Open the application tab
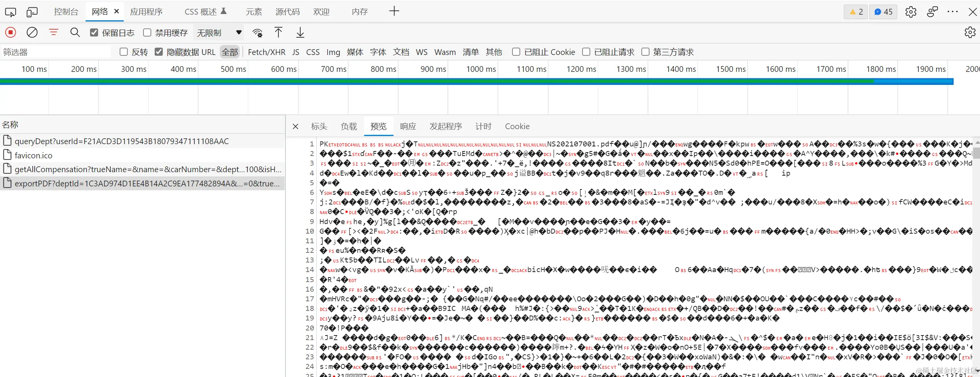 [x=146, y=12]
